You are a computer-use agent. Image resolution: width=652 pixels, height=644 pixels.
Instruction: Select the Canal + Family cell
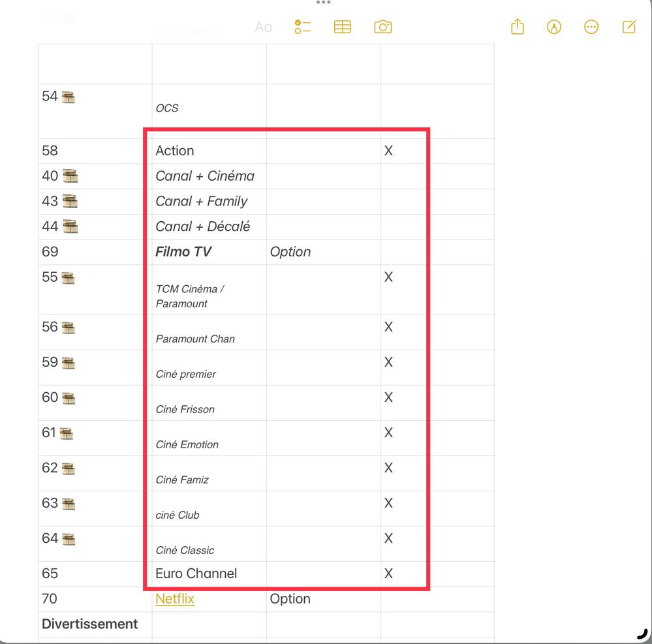(209, 202)
